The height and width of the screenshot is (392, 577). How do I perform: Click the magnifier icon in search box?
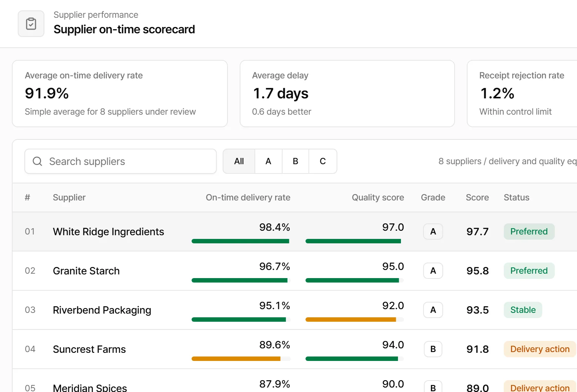37,161
